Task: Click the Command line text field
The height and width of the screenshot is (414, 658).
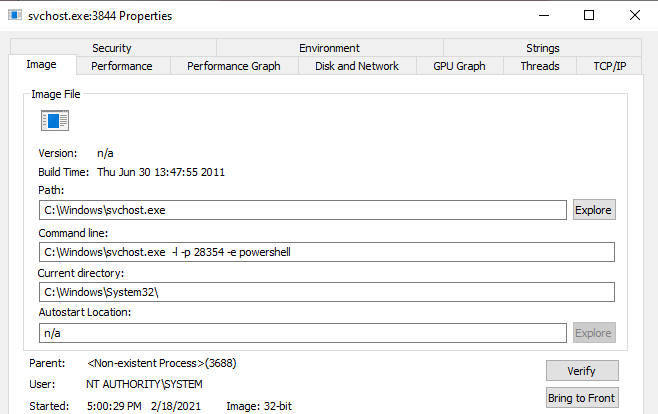Action: point(326,252)
